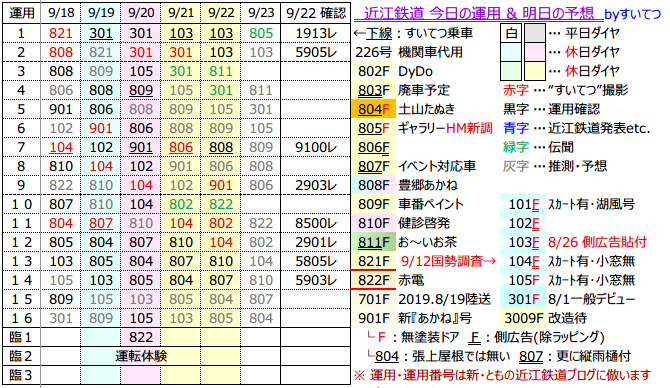
Task: Click green 802 in row 10
Action: [181, 204]
